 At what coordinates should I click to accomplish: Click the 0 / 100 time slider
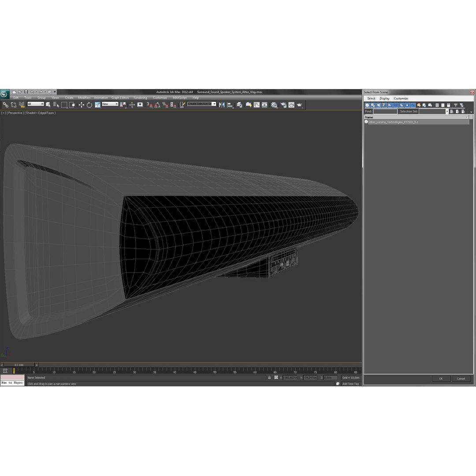click(x=19, y=365)
